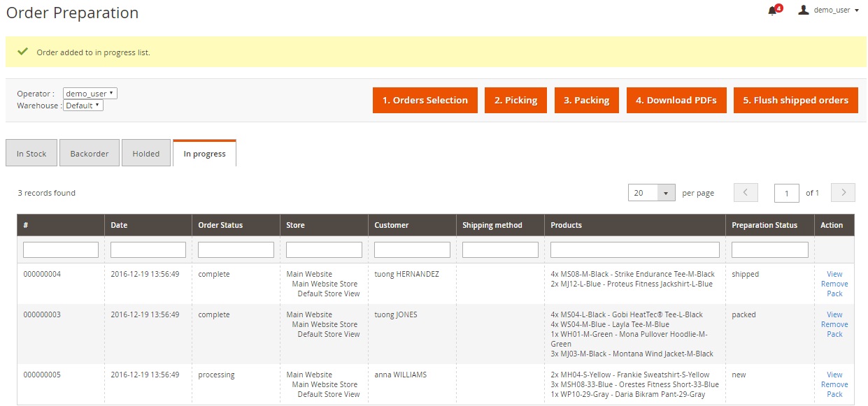Focus the Order Status filter field
The width and height of the screenshot is (868, 406).
coord(236,249)
